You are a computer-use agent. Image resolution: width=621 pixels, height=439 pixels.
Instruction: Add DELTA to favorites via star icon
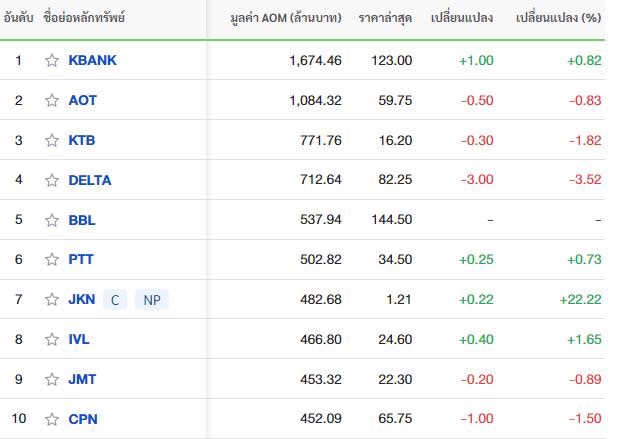click(x=52, y=180)
